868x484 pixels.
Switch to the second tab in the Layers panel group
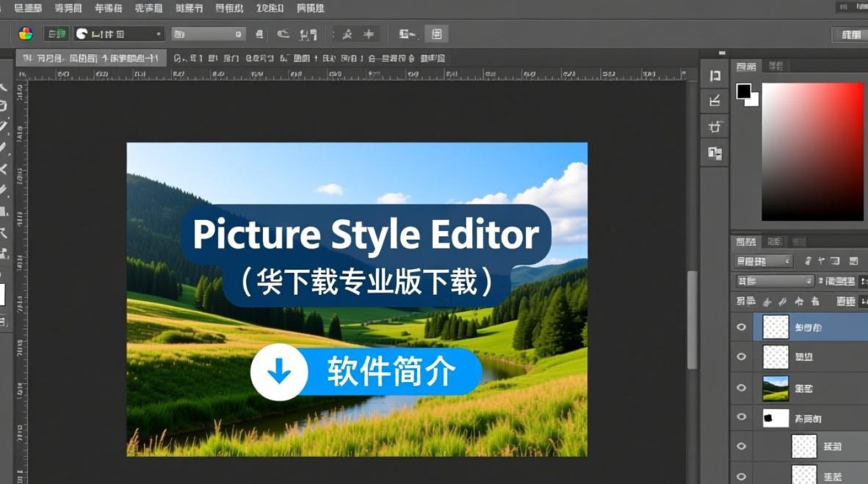point(775,241)
